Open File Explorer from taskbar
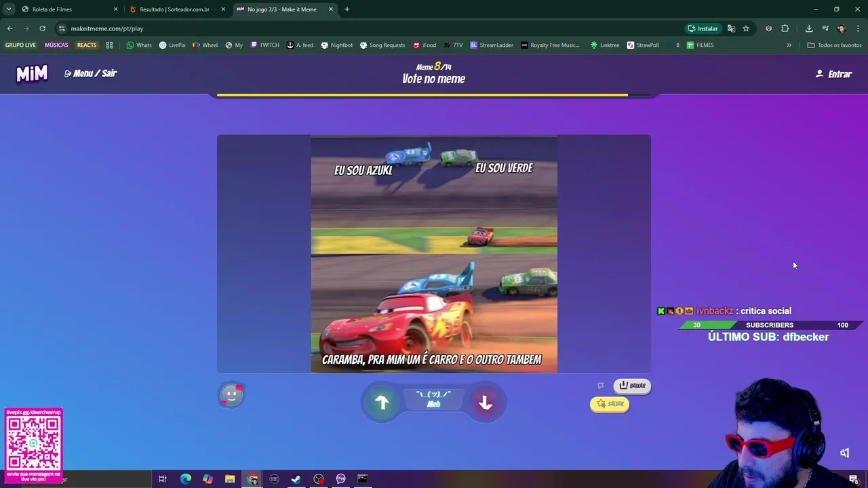This screenshot has width=868, height=488. (230, 479)
